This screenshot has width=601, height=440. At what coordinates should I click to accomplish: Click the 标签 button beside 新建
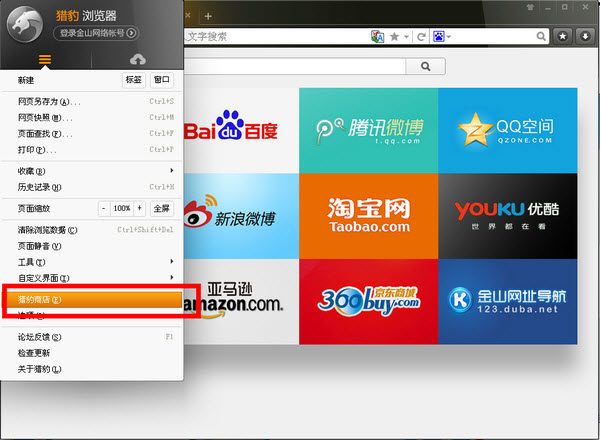pyautogui.click(x=134, y=80)
